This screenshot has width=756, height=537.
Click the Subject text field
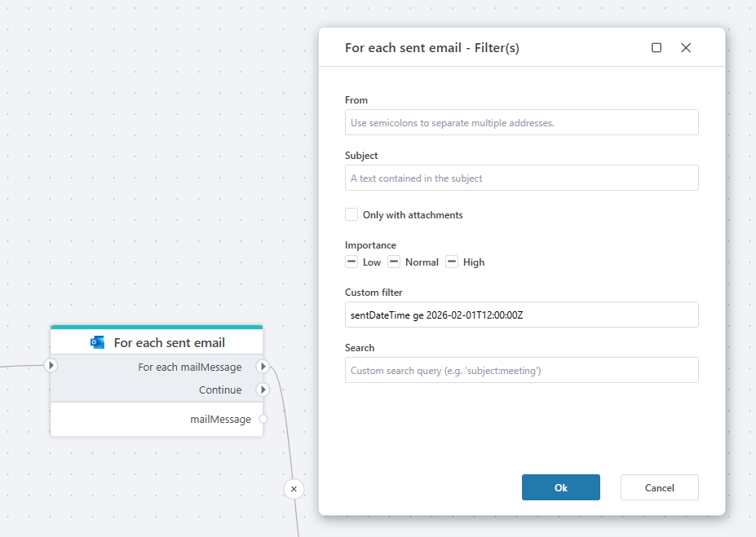pyautogui.click(x=521, y=178)
